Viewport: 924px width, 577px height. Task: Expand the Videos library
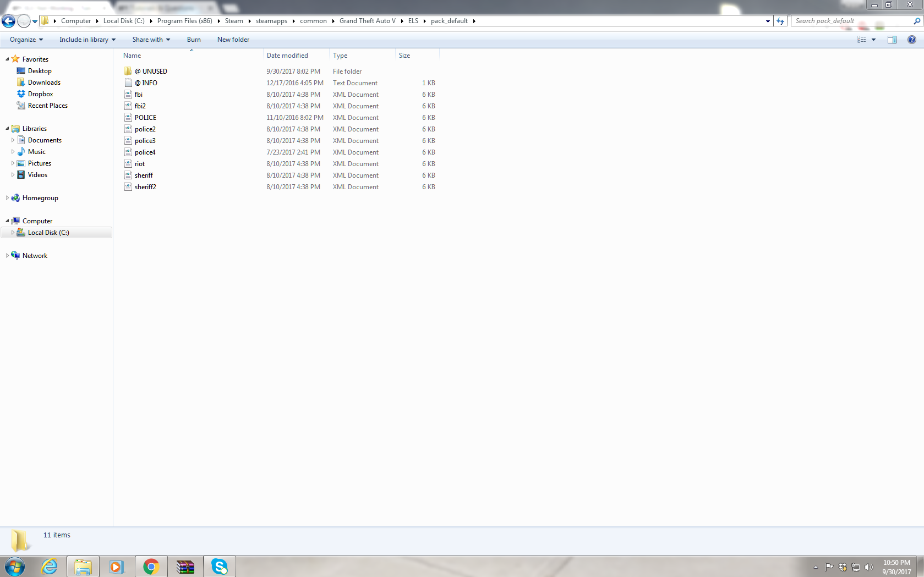click(x=13, y=175)
